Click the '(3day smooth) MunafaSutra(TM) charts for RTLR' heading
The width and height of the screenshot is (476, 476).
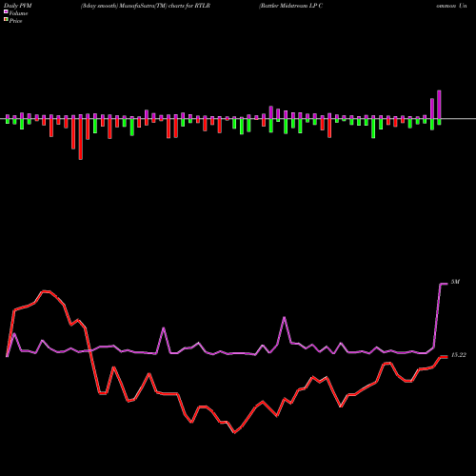click(146, 6)
